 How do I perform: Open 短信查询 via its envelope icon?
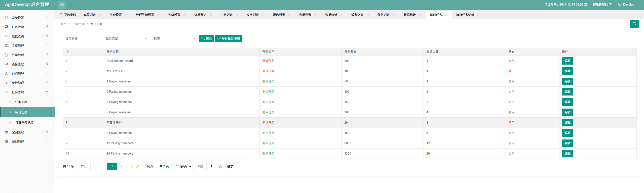coord(7,36)
